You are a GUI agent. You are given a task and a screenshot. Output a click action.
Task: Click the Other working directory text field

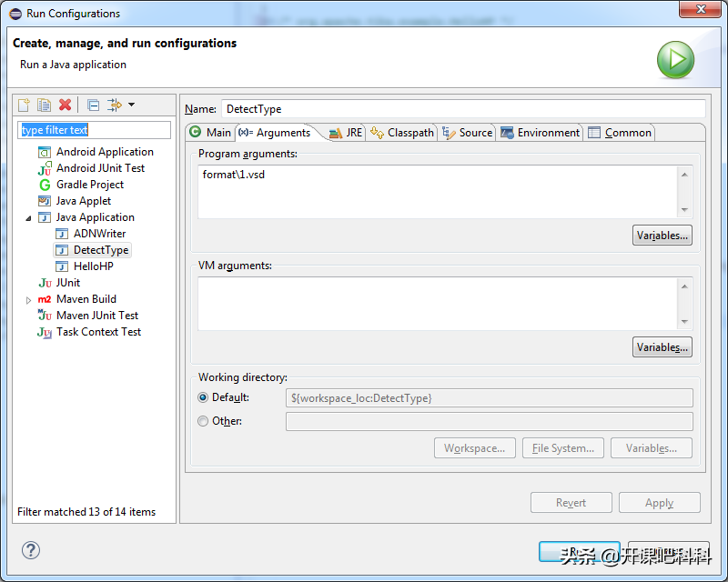490,421
